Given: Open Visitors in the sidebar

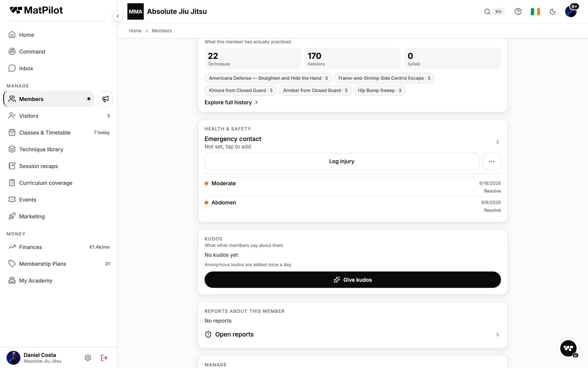Looking at the screenshot, I should point(59,116).
